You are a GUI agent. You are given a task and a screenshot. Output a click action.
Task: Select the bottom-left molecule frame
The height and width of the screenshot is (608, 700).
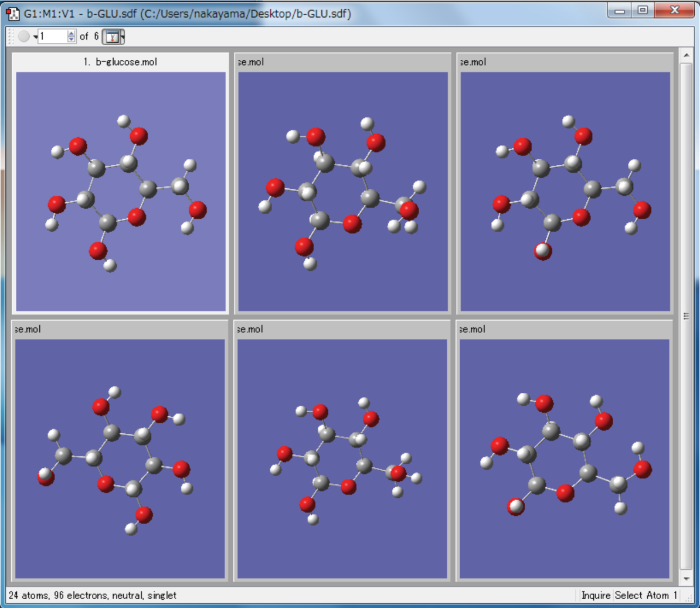pyautogui.click(x=120, y=458)
